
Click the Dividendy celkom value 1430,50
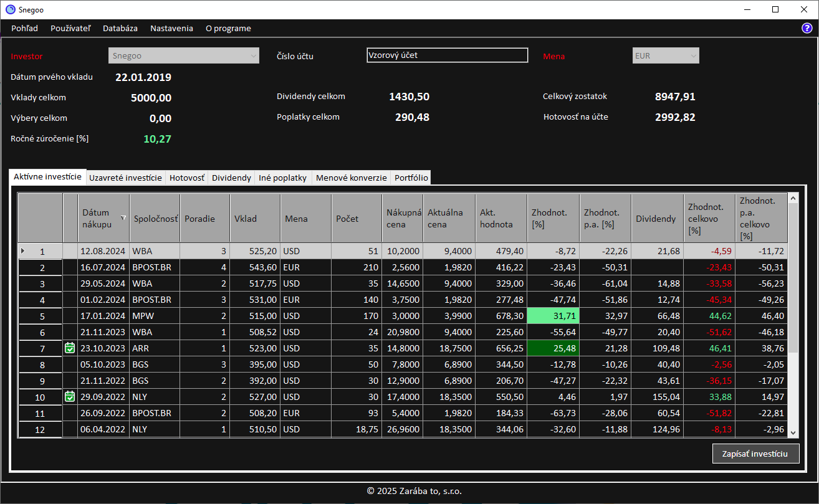(409, 97)
